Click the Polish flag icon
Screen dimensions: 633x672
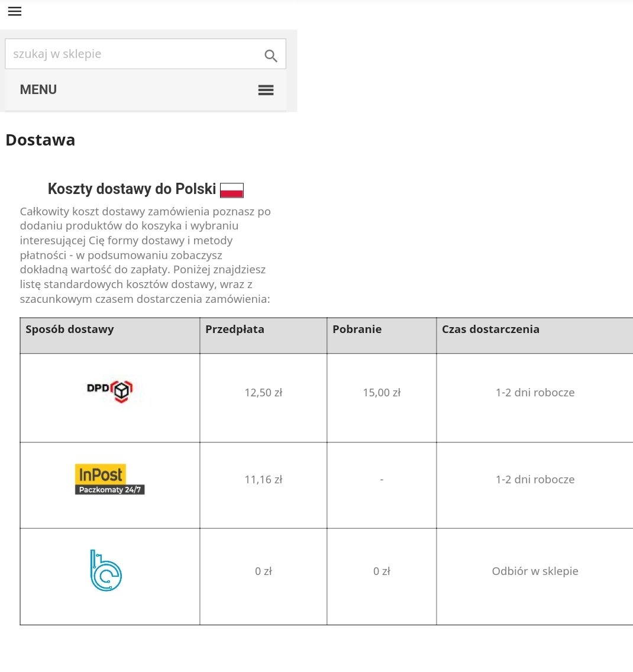[x=232, y=190]
